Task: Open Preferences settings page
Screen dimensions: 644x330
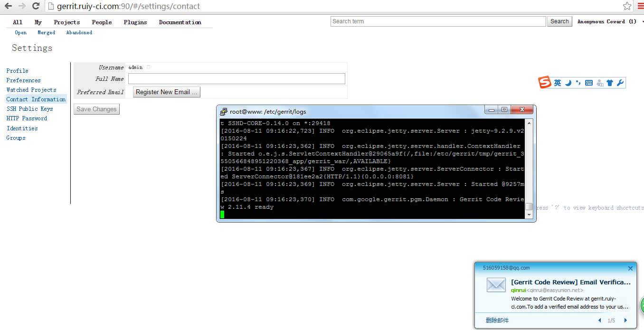Action: 23,80
